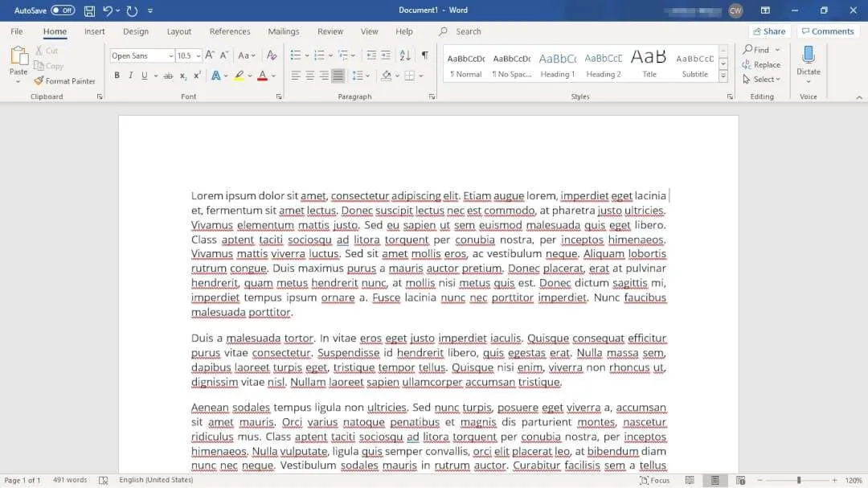Align text left
This screenshot has width=868, height=488.
296,76
